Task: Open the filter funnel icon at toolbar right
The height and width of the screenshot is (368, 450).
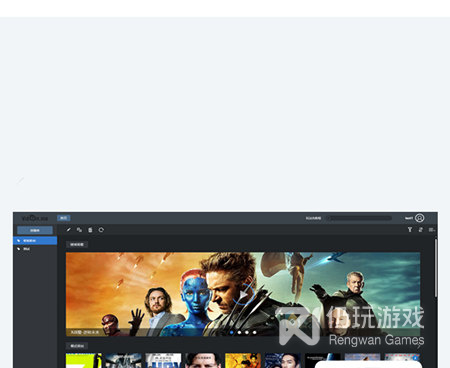Action: click(410, 229)
